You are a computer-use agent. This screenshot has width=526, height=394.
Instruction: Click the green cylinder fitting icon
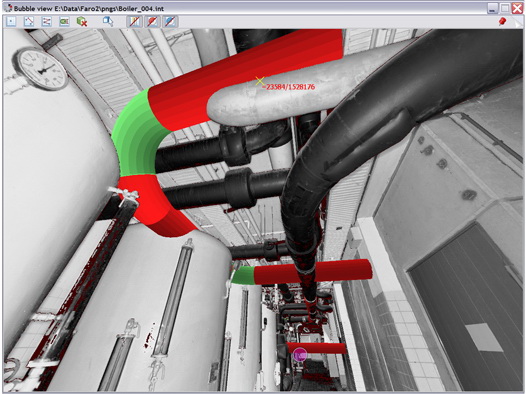coord(64,21)
